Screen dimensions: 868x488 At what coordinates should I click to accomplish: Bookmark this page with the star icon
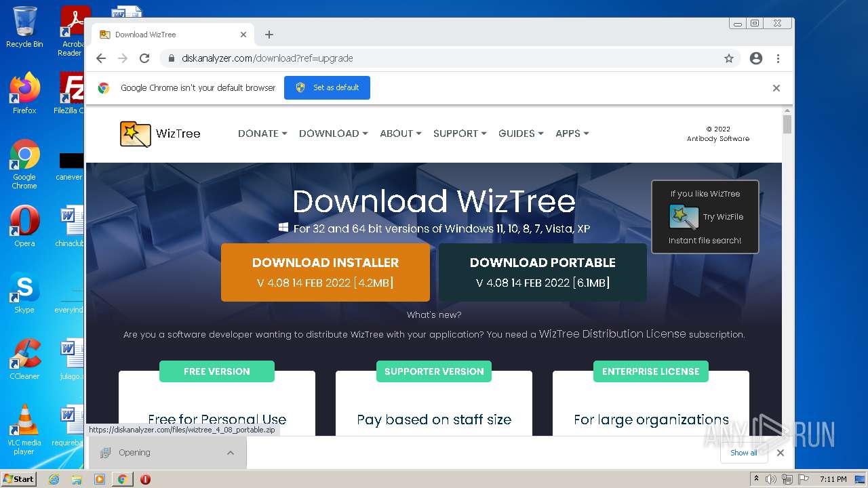(x=729, y=58)
